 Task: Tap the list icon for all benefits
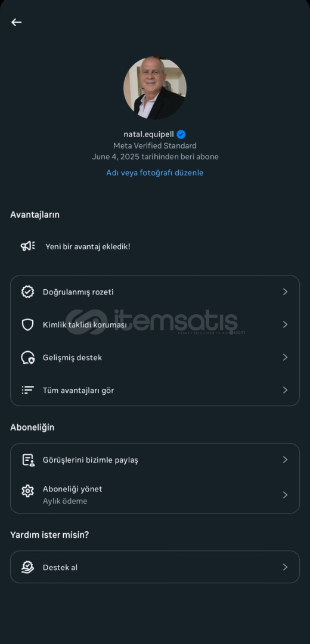point(27,390)
